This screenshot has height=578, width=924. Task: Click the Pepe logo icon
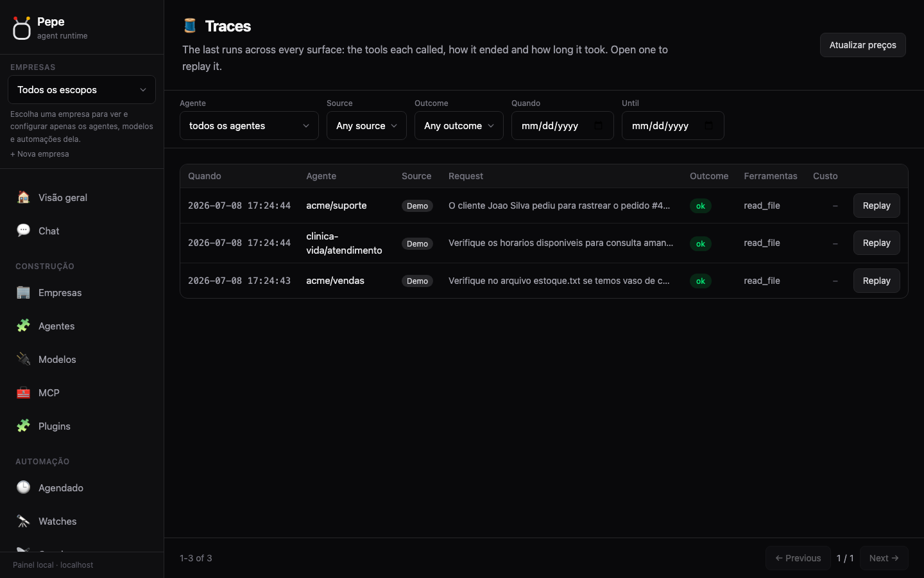[21, 28]
